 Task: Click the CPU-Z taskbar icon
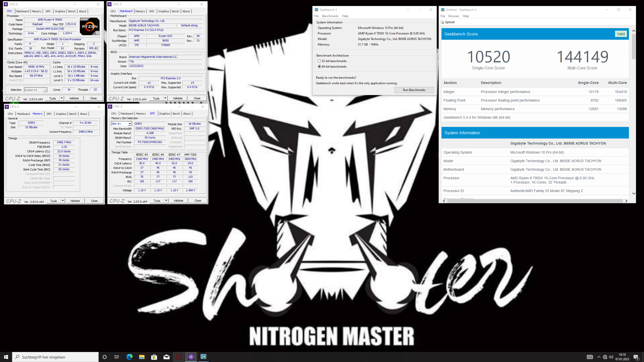(191, 357)
